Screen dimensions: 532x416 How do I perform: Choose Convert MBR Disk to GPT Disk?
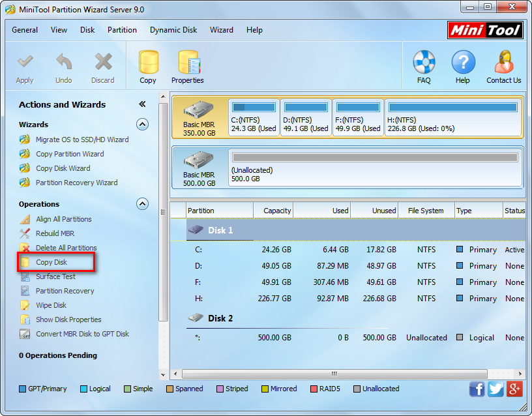(x=74, y=334)
